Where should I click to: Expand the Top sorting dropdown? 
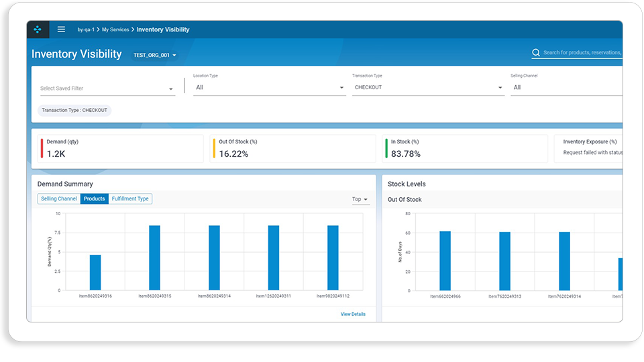coord(360,199)
